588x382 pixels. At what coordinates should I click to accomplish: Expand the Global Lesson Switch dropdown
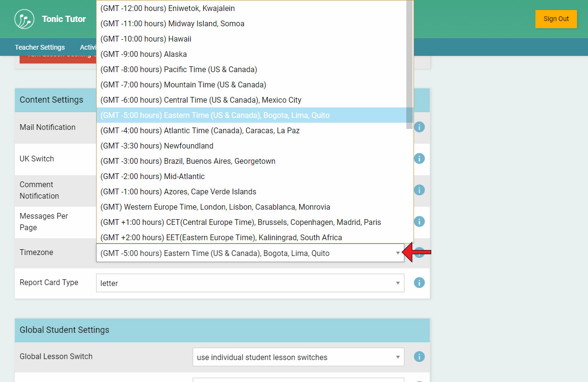pyautogui.click(x=298, y=357)
